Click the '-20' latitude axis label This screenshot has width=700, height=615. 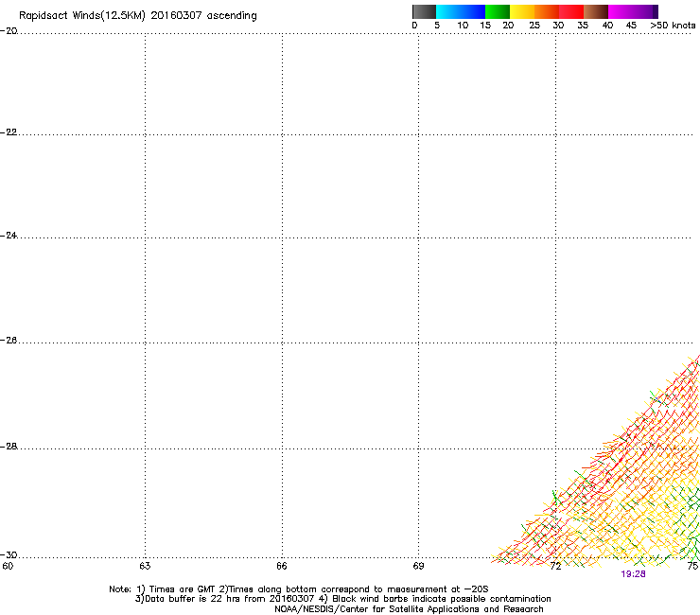click(9, 31)
